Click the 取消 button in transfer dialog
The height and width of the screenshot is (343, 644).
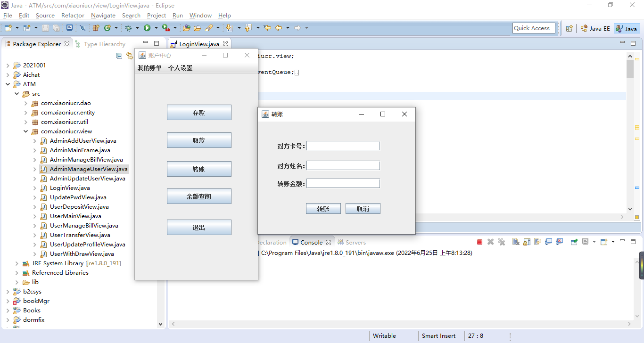[x=363, y=209]
